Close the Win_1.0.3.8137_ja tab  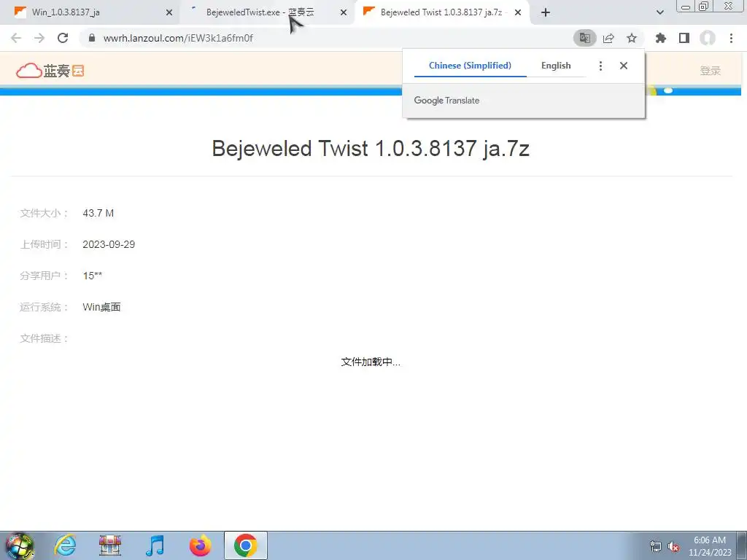pyautogui.click(x=169, y=12)
